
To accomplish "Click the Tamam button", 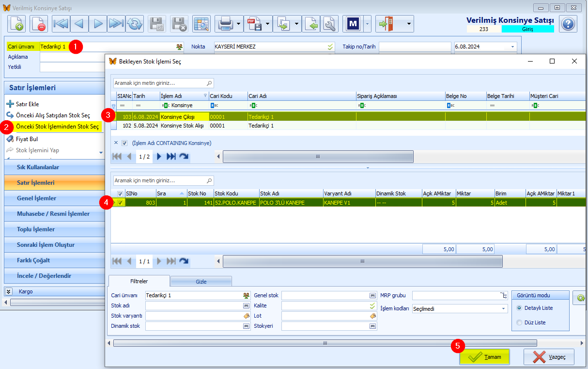I will pos(484,357).
